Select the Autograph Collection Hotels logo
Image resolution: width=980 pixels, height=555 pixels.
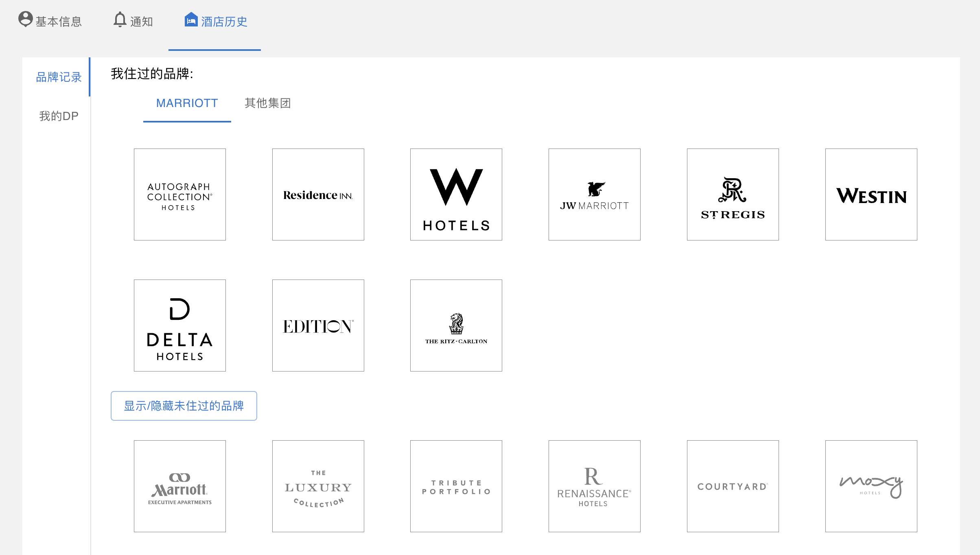(180, 194)
